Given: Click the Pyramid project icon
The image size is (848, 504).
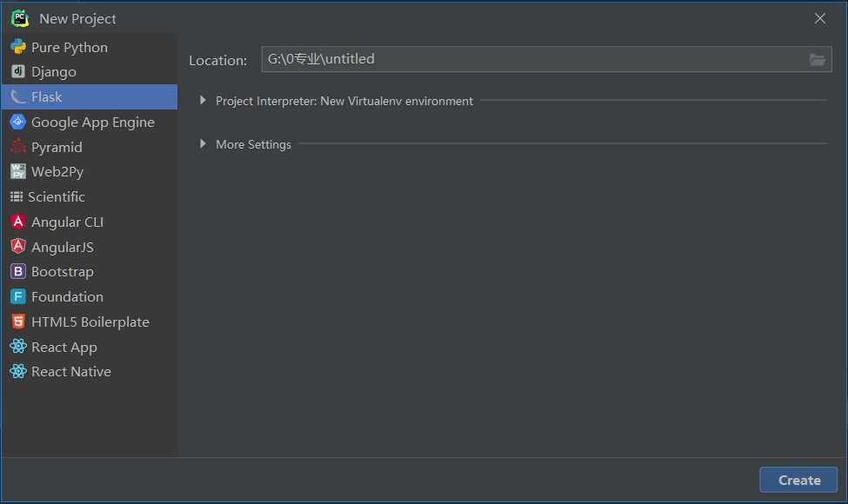Looking at the screenshot, I should pos(18,146).
